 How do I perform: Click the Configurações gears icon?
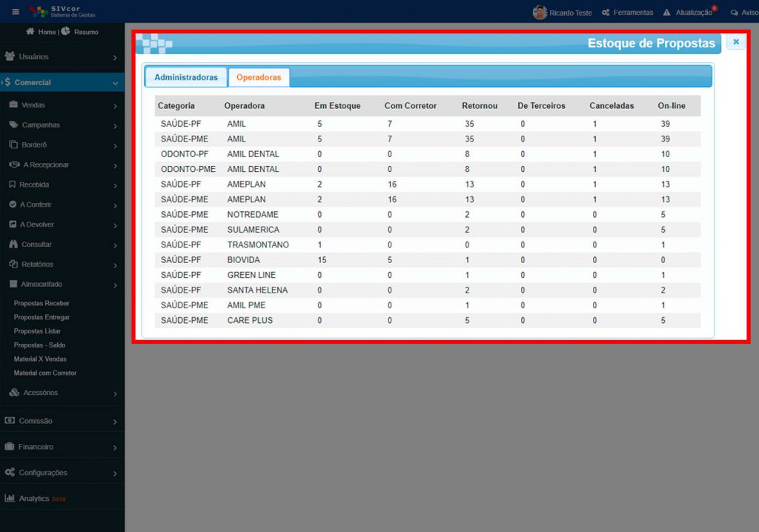pyautogui.click(x=10, y=472)
